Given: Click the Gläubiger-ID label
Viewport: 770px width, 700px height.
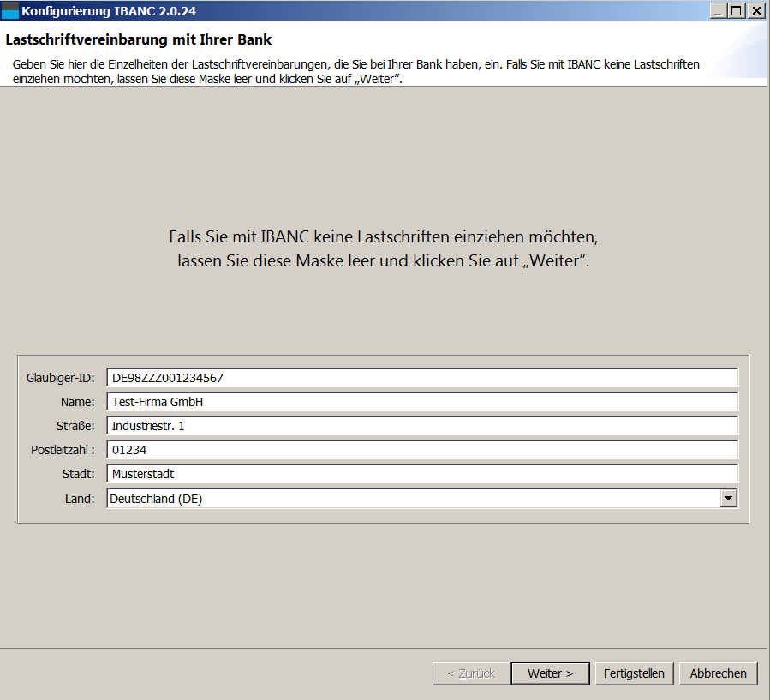Looking at the screenshot, I should click(61, 378).
